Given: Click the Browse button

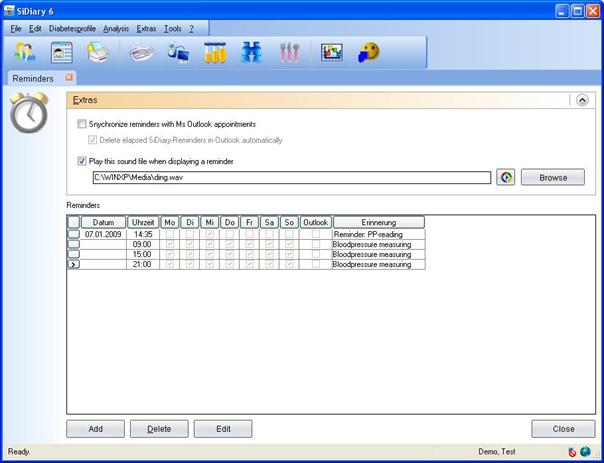Looking at the screenshot, I should 552,177.
